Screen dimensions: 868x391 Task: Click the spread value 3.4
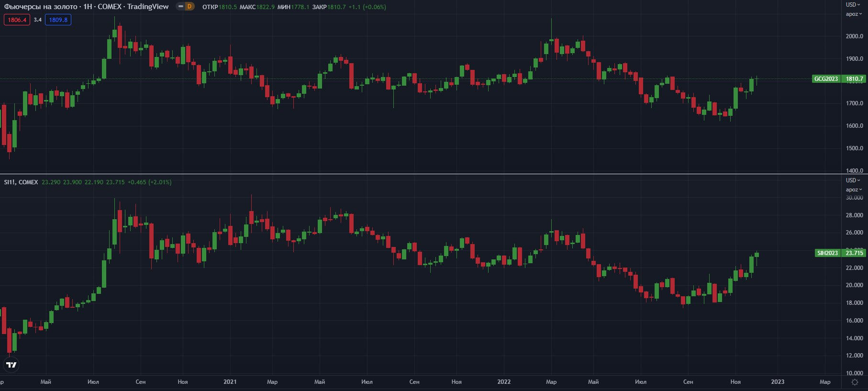coord(37,20)
